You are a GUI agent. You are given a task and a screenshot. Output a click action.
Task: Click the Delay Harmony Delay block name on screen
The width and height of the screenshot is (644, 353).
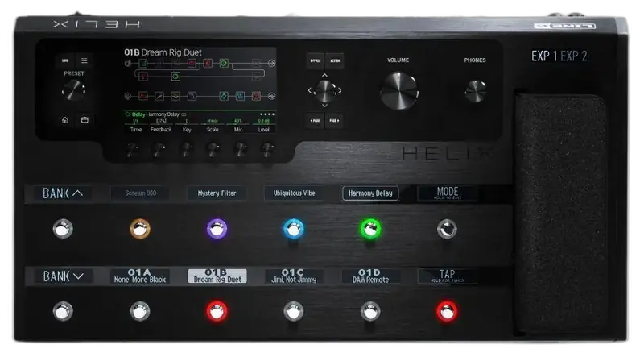[155, 114]
